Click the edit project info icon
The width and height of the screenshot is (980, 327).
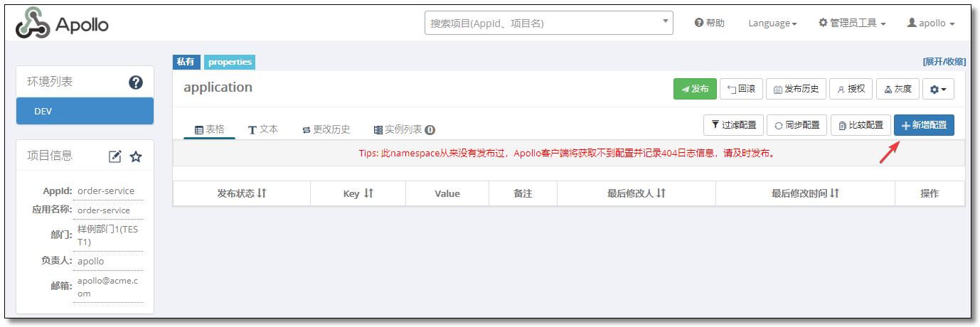pyautogui.click(x=115, y=156)
